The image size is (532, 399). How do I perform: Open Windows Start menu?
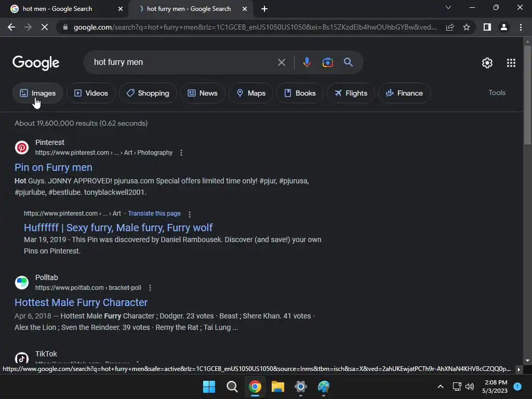(x=209, y=387)
